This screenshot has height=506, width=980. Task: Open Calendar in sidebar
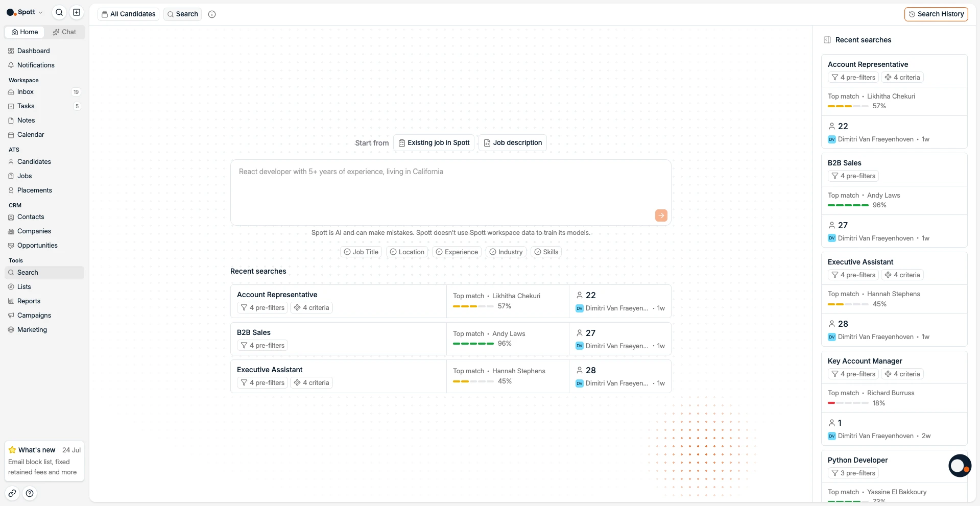pyautogui.click(x=44, y=135)
